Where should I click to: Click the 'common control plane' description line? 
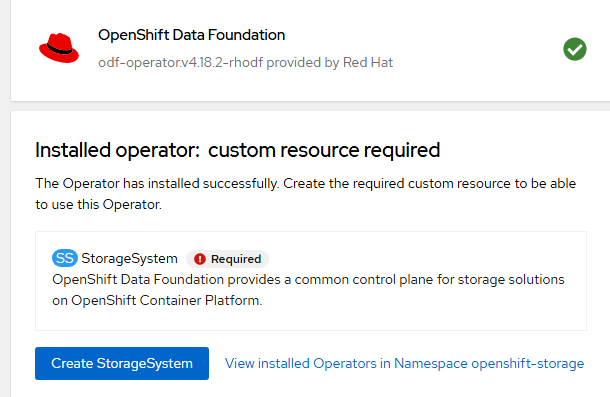308,279
